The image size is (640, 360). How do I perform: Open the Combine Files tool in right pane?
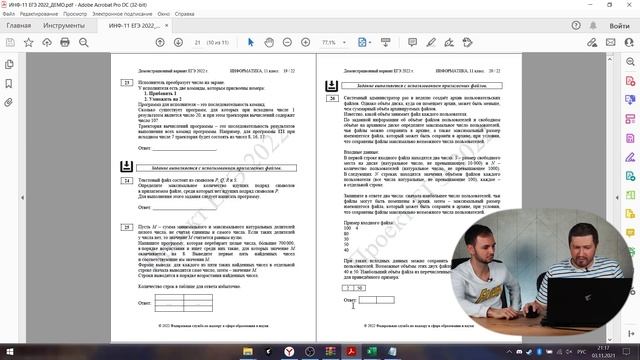630,100
